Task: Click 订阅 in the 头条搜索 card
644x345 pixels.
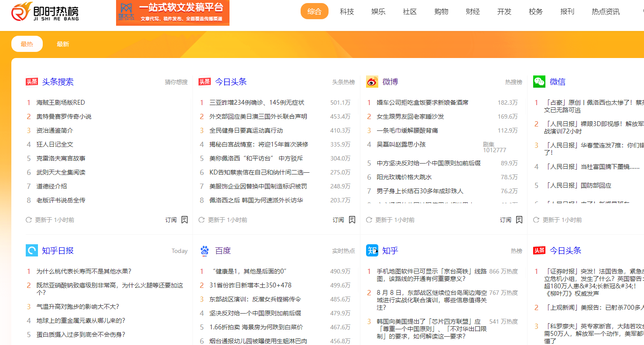Action: coord(171,220)
